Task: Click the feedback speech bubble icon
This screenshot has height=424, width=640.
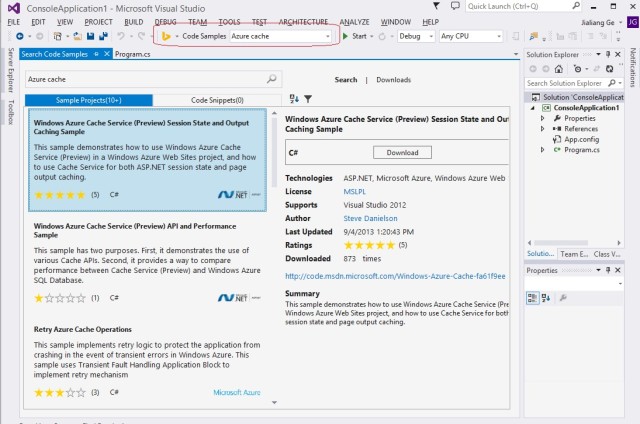Action: 455,6
